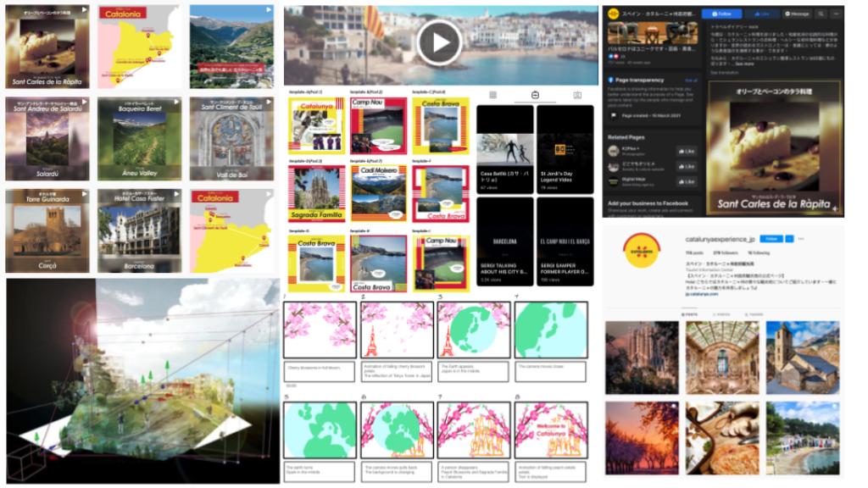Follow the Facebook page

722,14
